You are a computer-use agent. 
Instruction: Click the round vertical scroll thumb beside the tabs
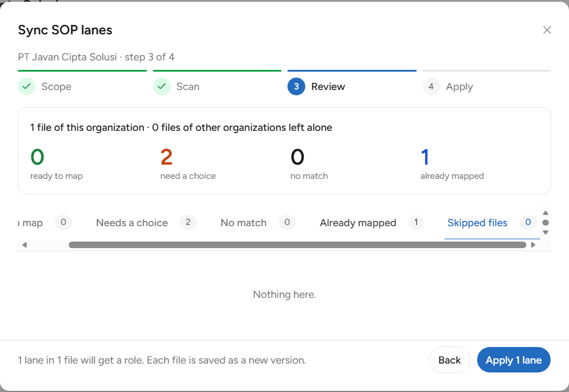[545, 223]
